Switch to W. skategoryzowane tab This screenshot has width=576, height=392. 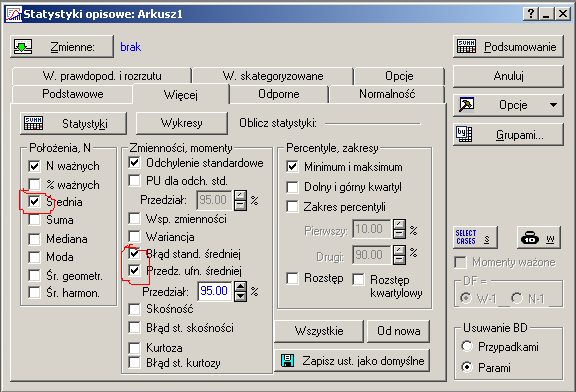point(273,76)
